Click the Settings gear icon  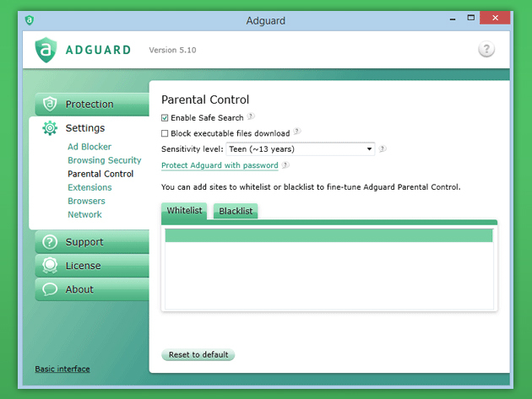pyautogui.click(x=50, y=128)
